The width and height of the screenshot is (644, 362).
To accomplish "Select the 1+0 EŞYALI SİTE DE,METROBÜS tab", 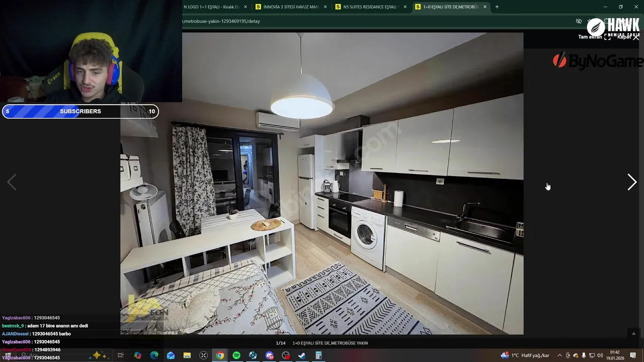I will coord(451,7).
